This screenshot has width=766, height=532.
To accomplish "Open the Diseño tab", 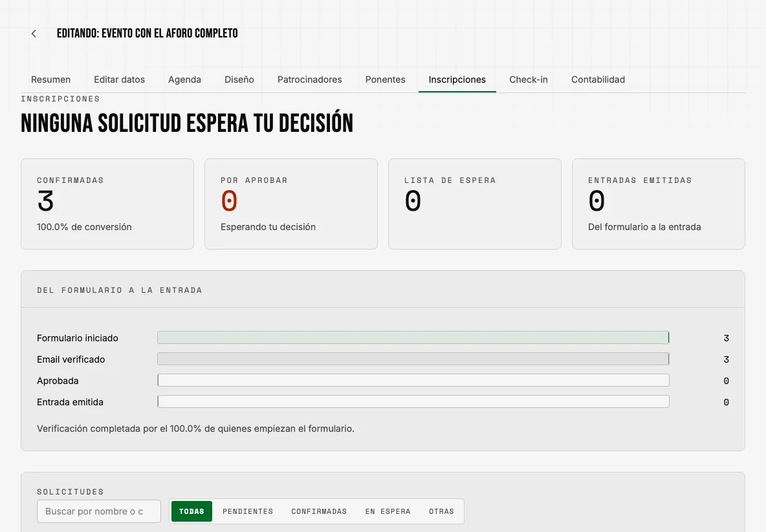I will [239, 80].
